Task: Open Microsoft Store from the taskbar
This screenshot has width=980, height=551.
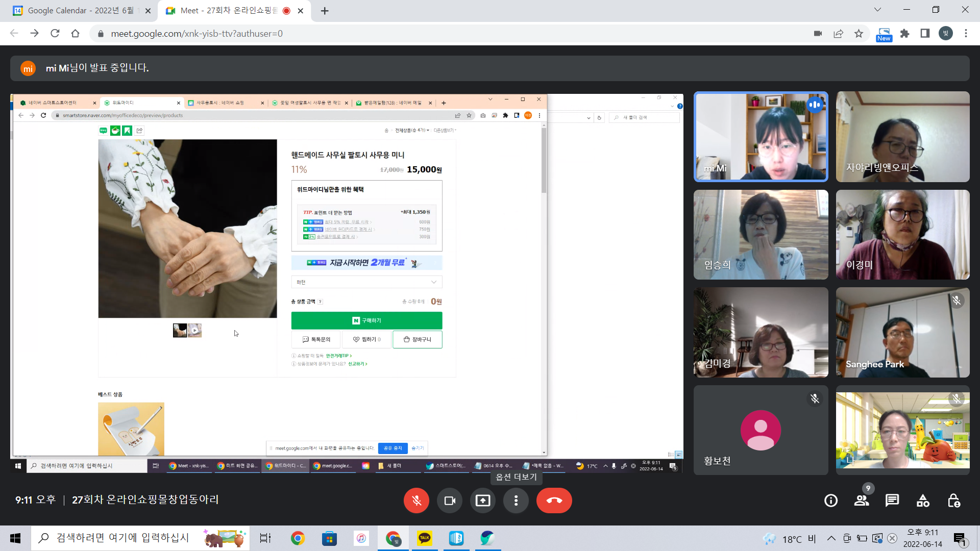Action: (x=329, y=538)
